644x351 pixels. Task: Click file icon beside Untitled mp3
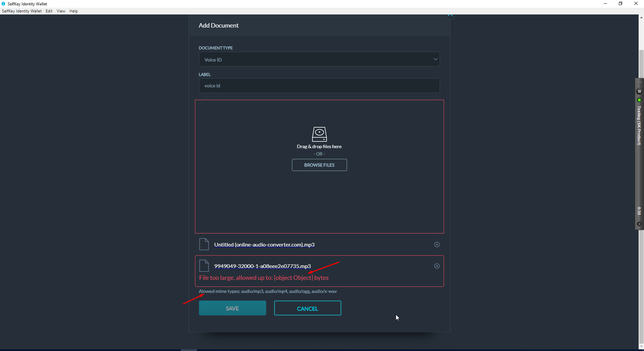coord(204,244)
